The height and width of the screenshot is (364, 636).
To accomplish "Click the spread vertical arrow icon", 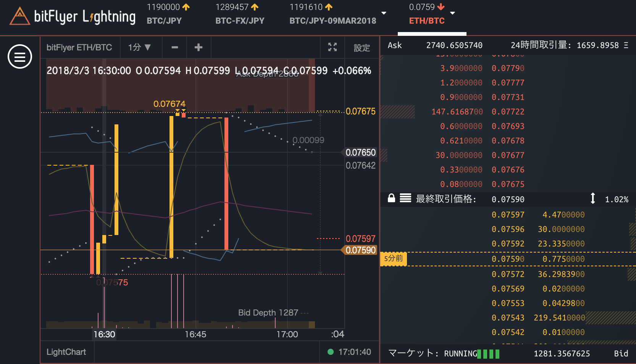I will click(593, 198).
